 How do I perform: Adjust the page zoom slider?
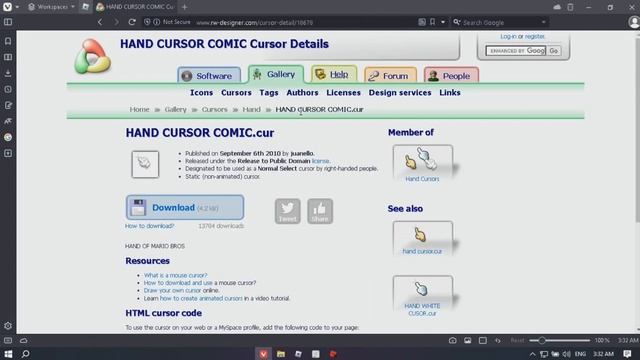559,340
